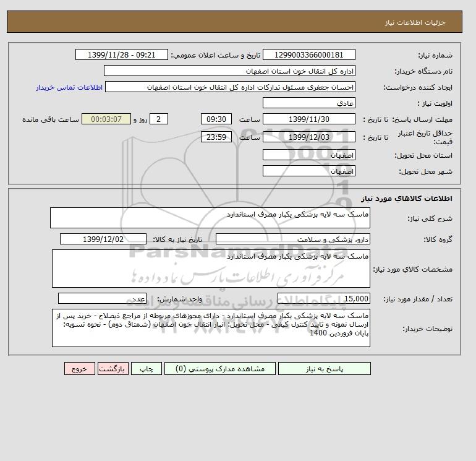
Task: Click the واحد شمارش label
Action: [x=179, y=299]
